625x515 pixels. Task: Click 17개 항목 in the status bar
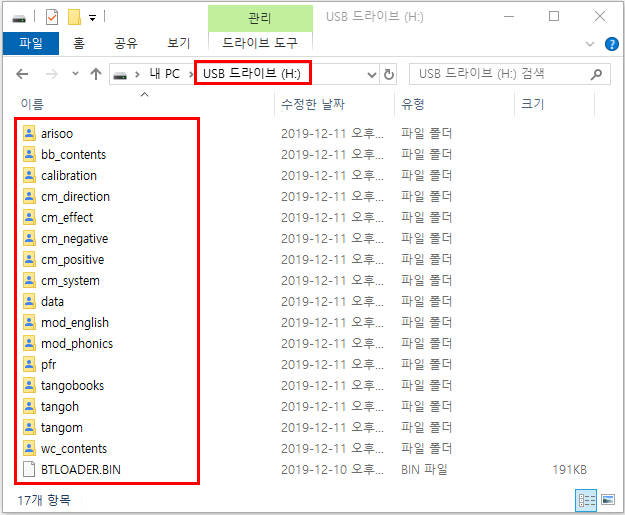(x=44, y=500)
